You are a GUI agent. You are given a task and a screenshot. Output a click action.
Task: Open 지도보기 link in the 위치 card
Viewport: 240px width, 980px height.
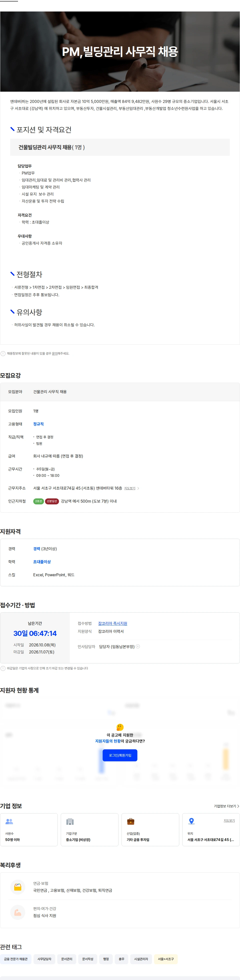click(229, 820)
